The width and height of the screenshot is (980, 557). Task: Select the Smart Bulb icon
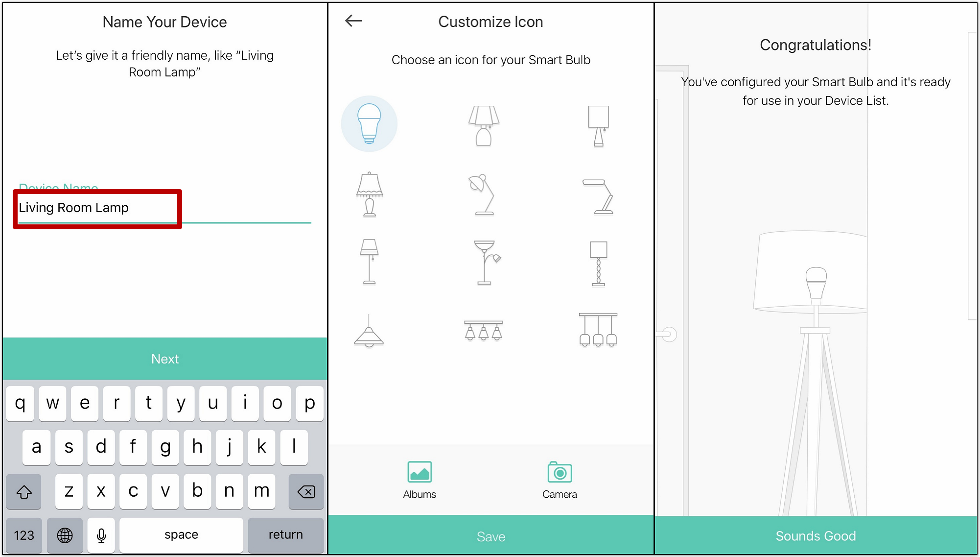click(369, 124)
